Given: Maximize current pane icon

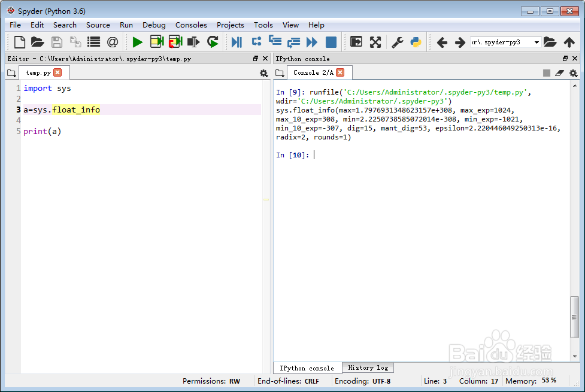Looking at the screenshot, I should [356, 42].
